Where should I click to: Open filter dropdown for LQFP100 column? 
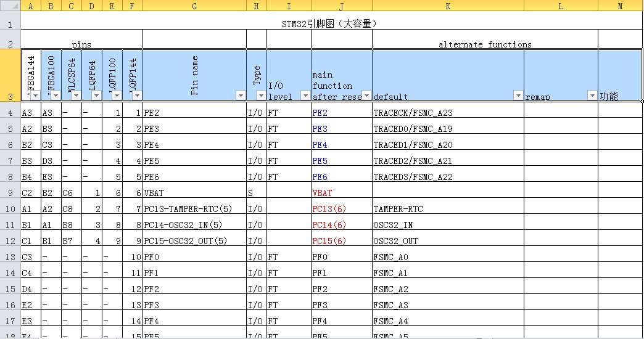117,96
